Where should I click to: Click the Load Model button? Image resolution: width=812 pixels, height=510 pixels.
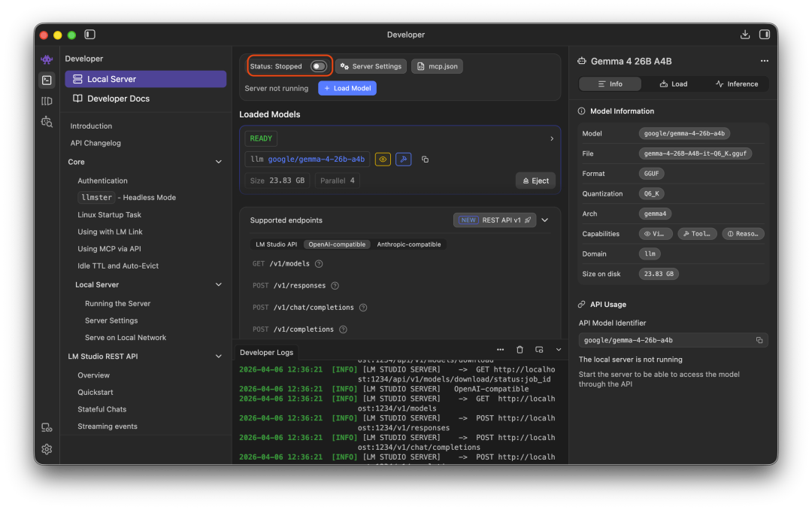[347, 88]
